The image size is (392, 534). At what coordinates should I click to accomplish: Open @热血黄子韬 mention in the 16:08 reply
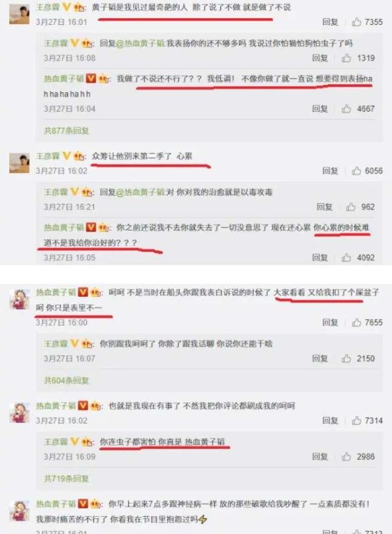pyautogui.click(x=141, y=43)
